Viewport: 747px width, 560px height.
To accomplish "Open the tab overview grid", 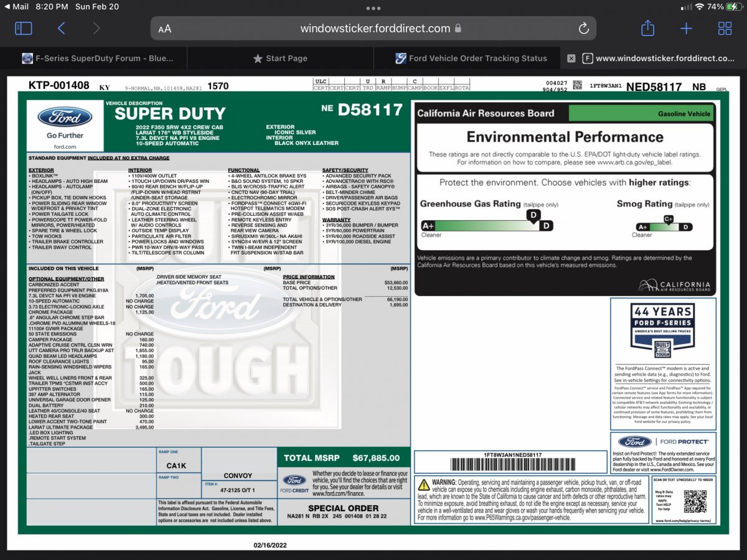I will pos(725,28).
